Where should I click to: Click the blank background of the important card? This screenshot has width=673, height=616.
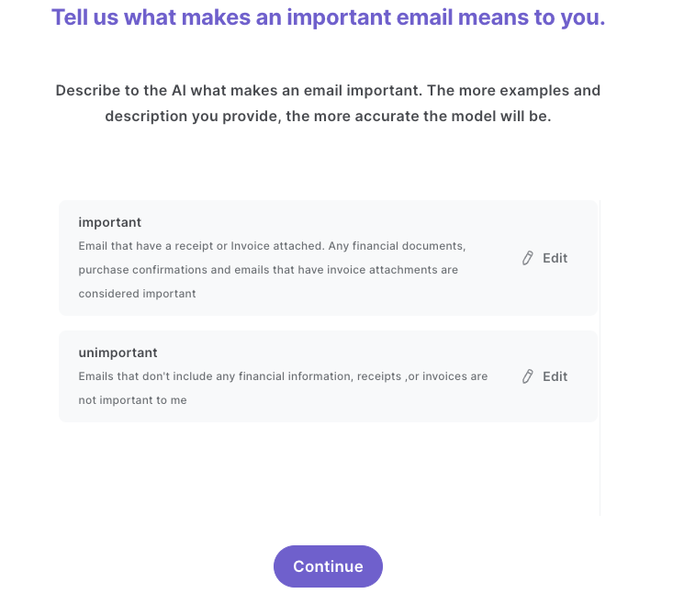coord(494,297)
